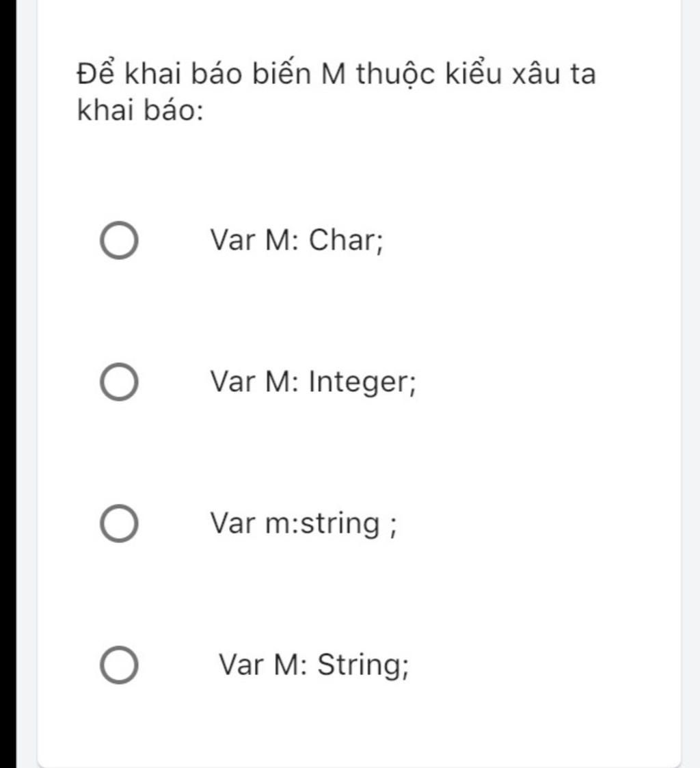Click the "khai báo:" second question line
This screenshot has width=700, height=768.
pos(141,111)
